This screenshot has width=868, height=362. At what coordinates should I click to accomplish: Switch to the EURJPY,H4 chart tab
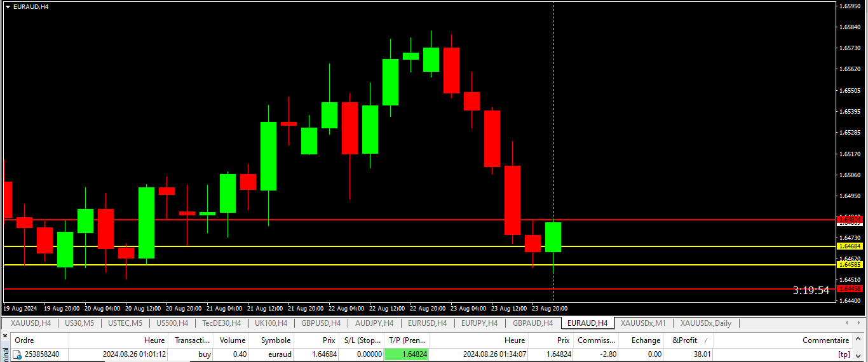click(x=480, y=323)
